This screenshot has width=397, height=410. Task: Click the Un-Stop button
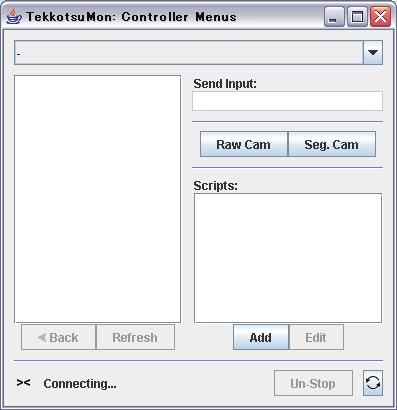[313, 383]
